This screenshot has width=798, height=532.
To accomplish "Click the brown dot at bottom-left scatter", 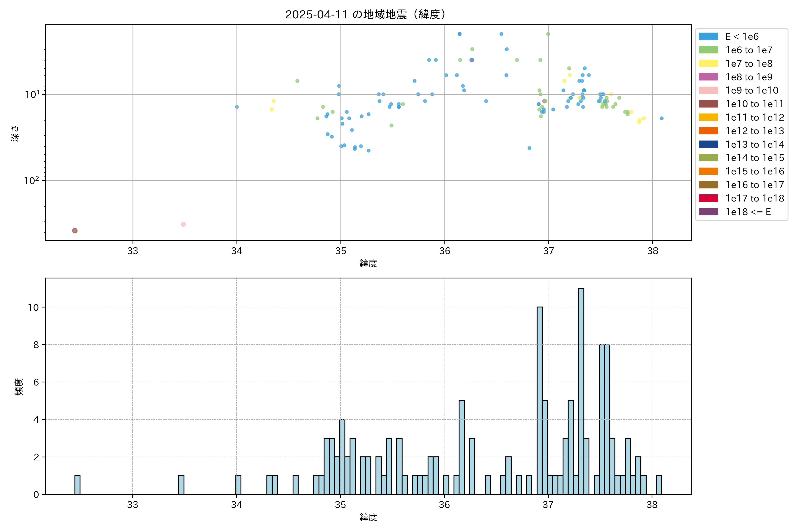I will [x=75, y=231].
